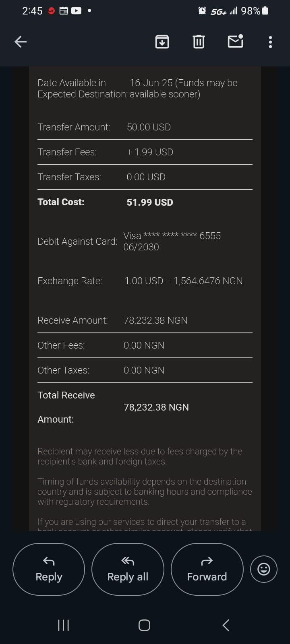Archive this email
Viewport: 290px width, 644px height.
[x=162, y=41]
